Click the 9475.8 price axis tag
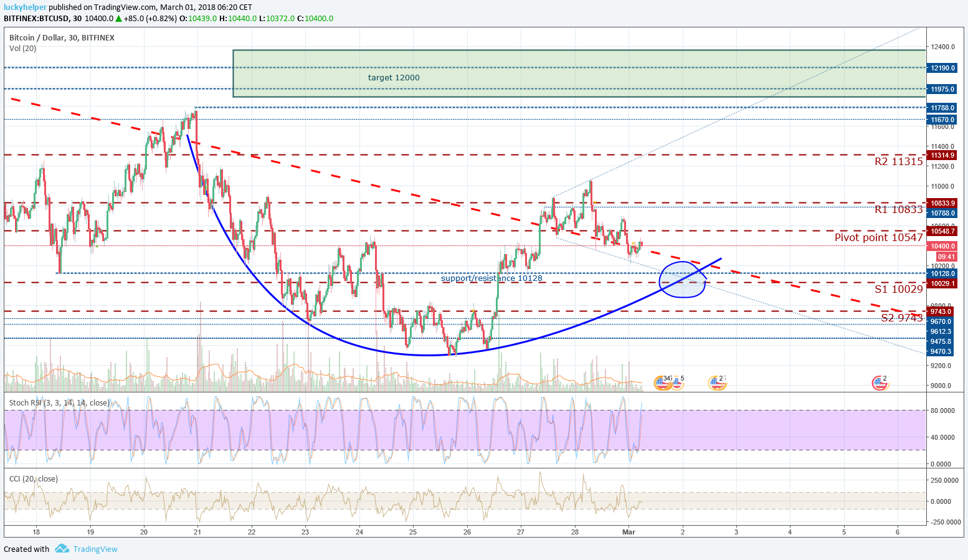968x560 pixels. click(x=941, y=341)
